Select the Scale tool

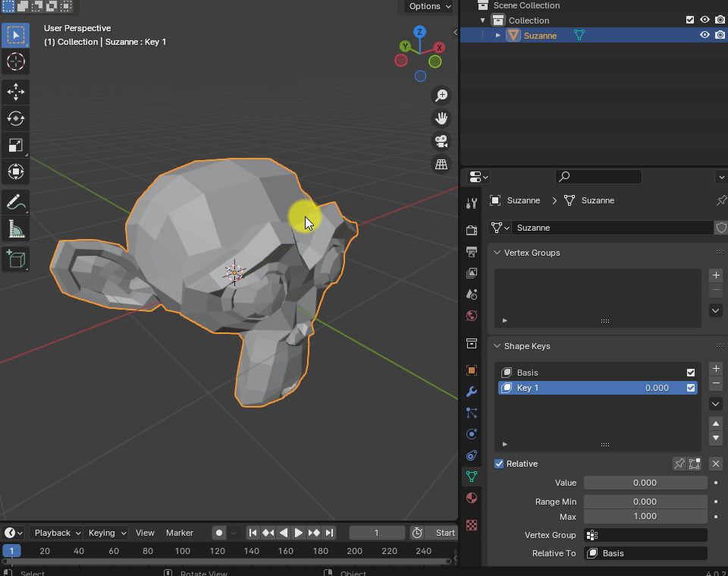point(15,146)
